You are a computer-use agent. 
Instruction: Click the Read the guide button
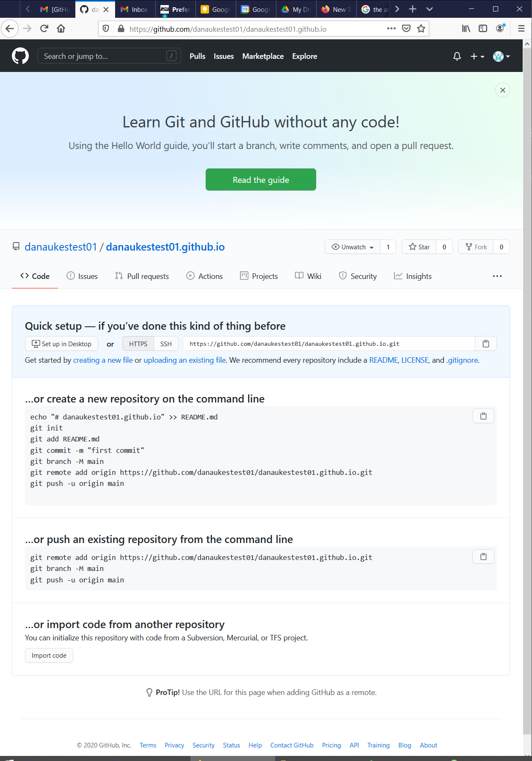point(261,179)
